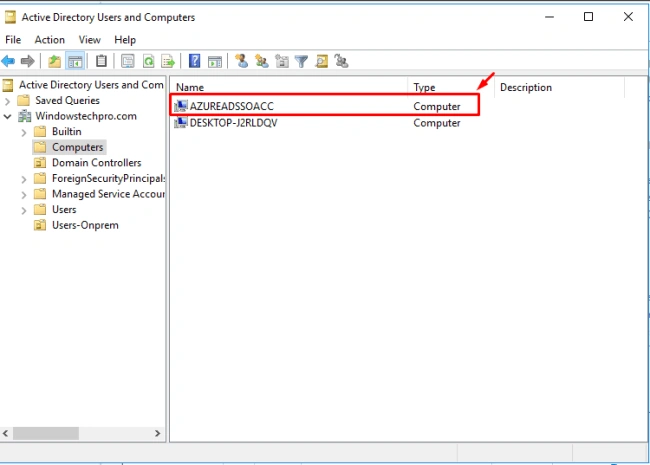Create a new group icon
This screenshot has width=650, height=465.
point(262,61)
